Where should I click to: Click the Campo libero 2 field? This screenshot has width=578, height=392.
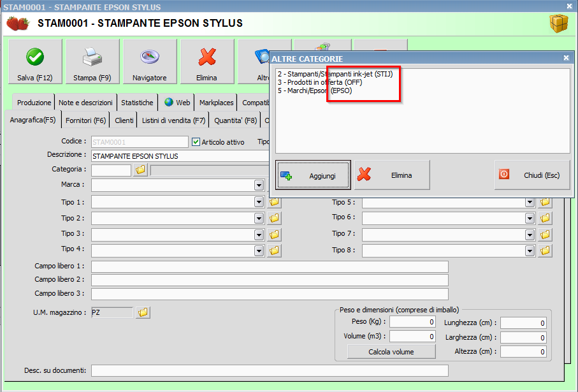click(x=270, y=280)
